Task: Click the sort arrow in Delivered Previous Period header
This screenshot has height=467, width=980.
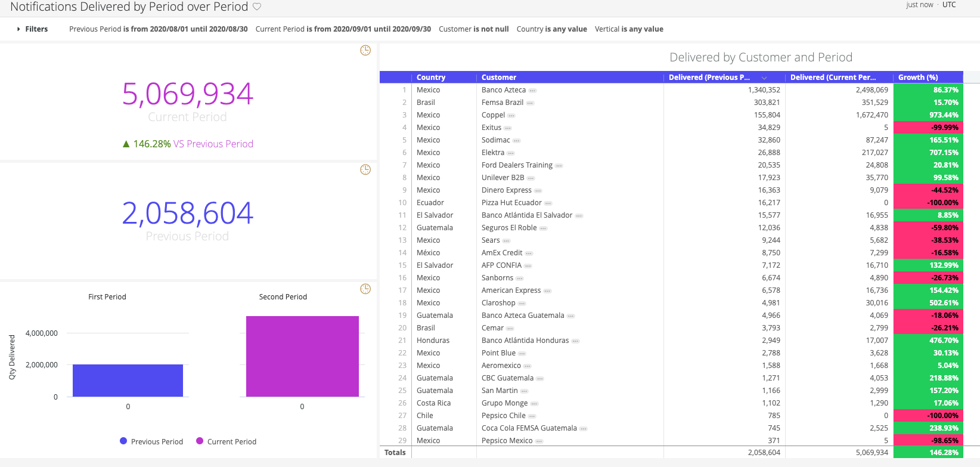Action: (764, 78)
